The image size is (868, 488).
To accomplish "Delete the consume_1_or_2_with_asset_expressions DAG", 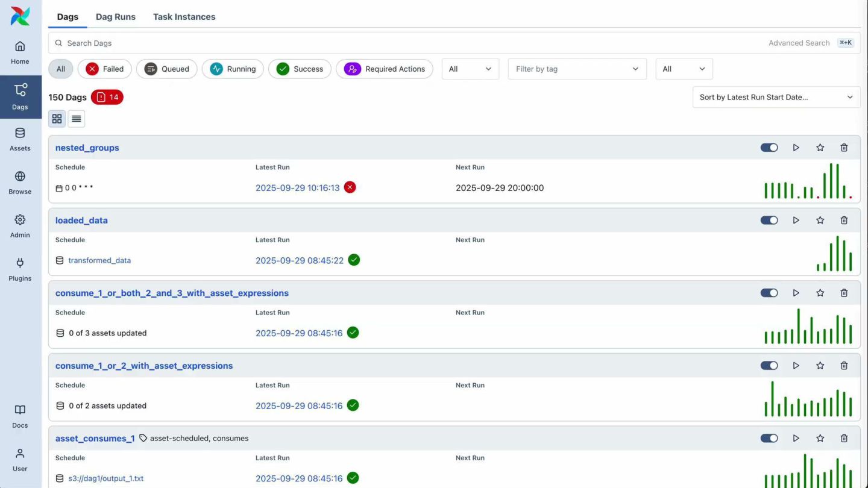I will 844,366.
